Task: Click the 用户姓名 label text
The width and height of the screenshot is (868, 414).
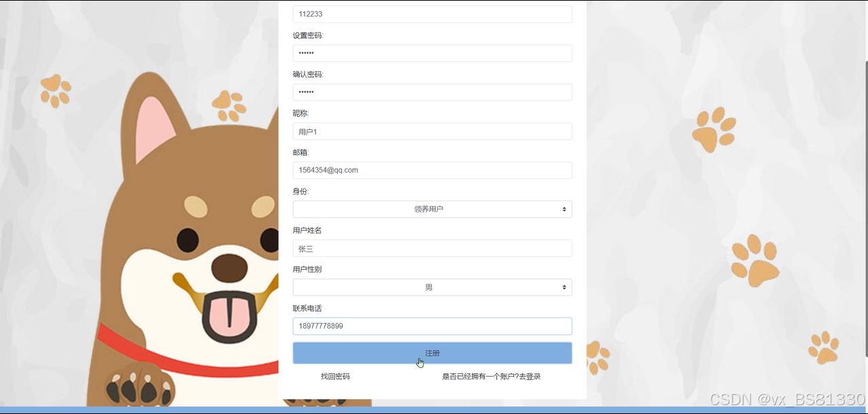Action: (307, 230)
